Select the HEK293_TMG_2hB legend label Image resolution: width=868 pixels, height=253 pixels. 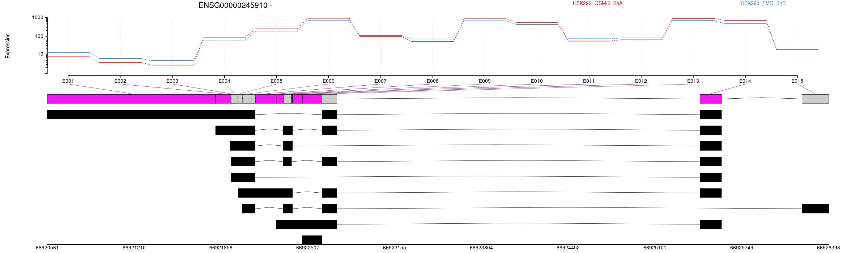coord(763,3)
